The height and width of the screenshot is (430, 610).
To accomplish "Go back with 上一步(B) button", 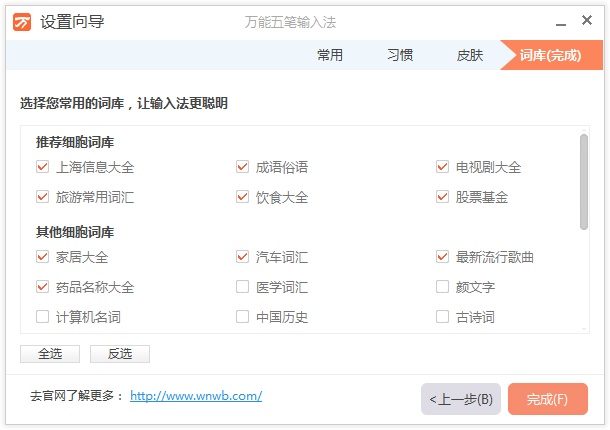I will point(461,399).
